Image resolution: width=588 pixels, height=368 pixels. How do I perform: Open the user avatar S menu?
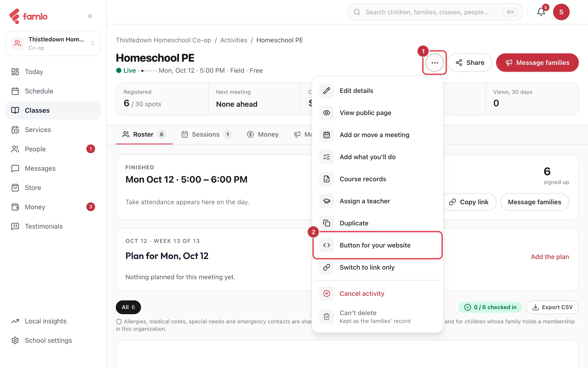(561, 12)
